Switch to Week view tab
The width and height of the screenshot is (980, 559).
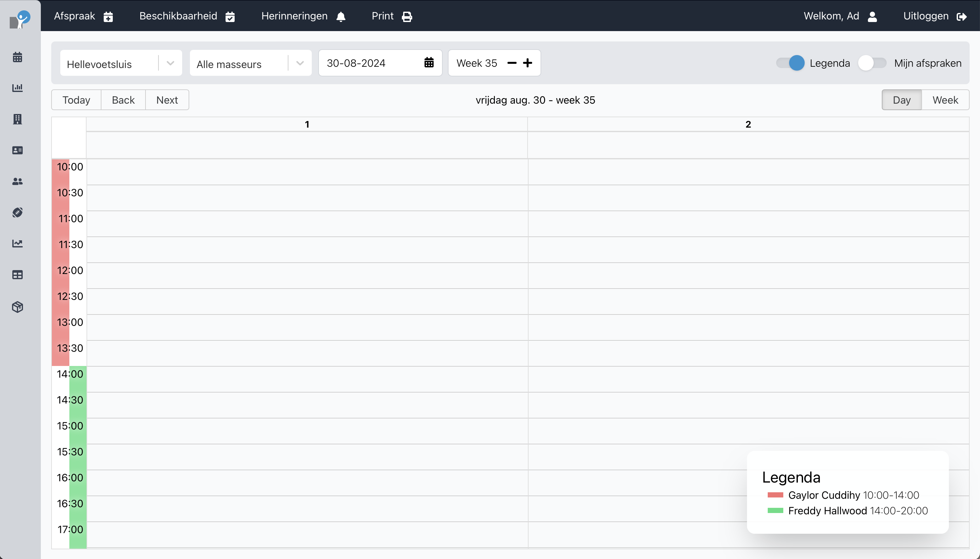pos(945,100)
